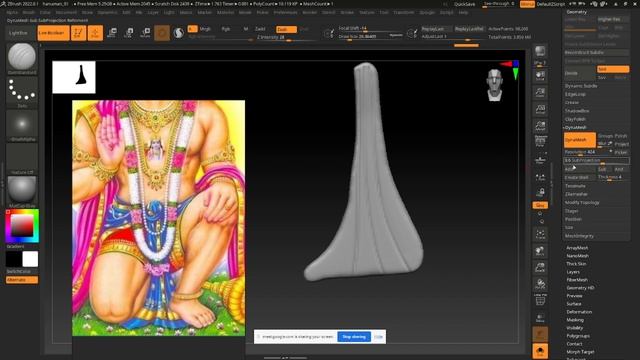Open the Help menu
The height and width of the screenshot is (360, 640).
click(x=463, y=13)
